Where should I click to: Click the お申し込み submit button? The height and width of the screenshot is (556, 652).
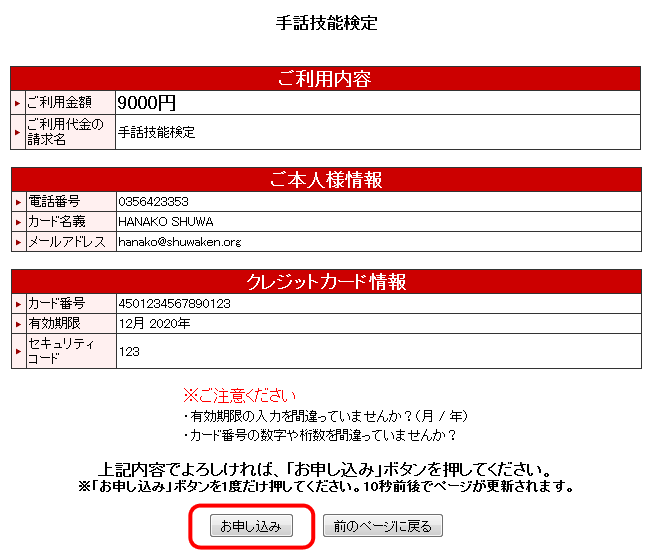tap(251, 526)
